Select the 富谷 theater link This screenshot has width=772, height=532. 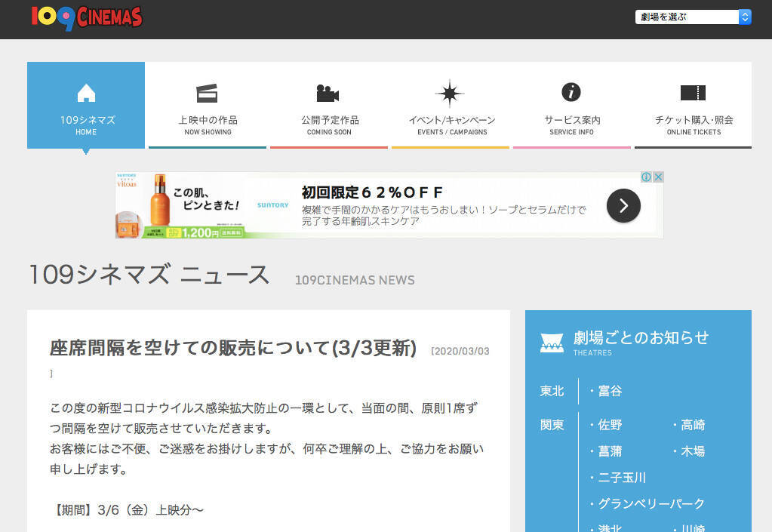(x=610, y=391)
